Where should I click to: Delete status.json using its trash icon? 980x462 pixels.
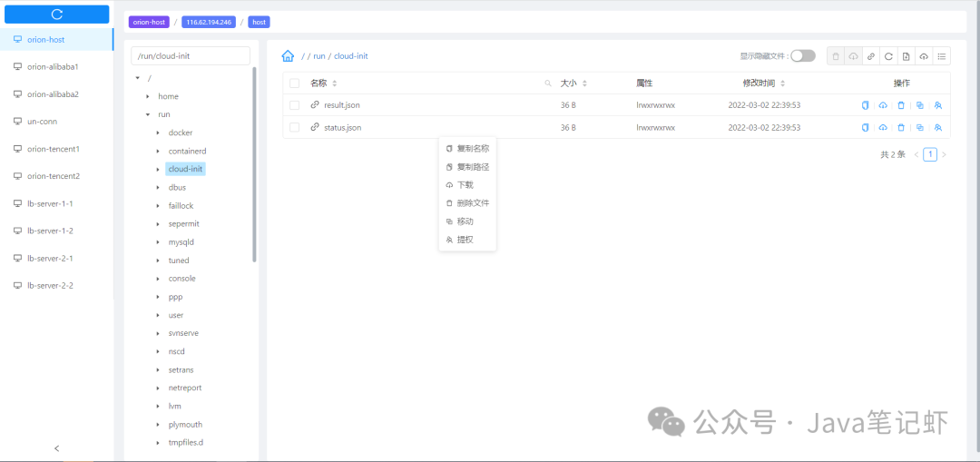[x=901, y=128]
